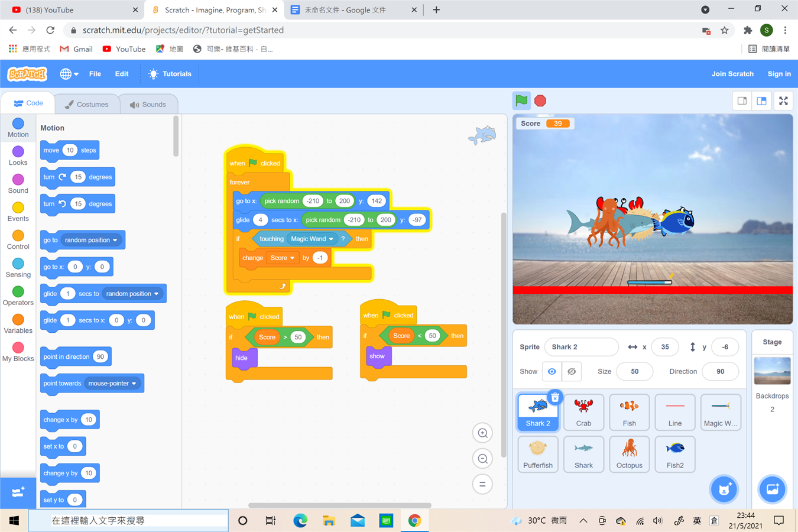Show the sprite using the eye icon

click(552, 371)
